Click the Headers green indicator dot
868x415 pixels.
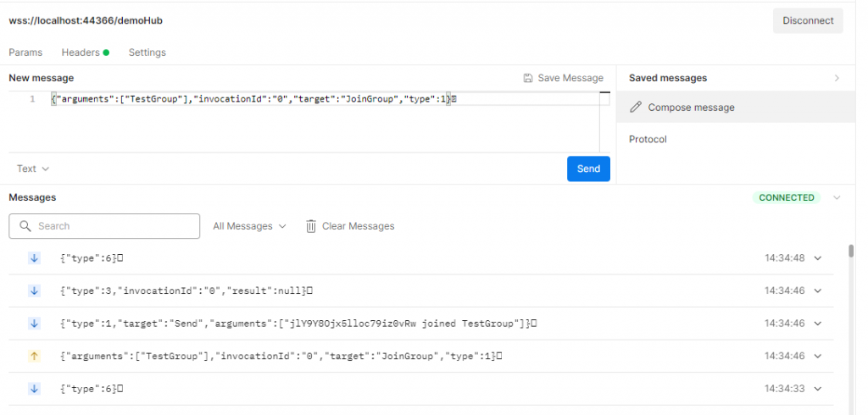[x=106, y=53]
